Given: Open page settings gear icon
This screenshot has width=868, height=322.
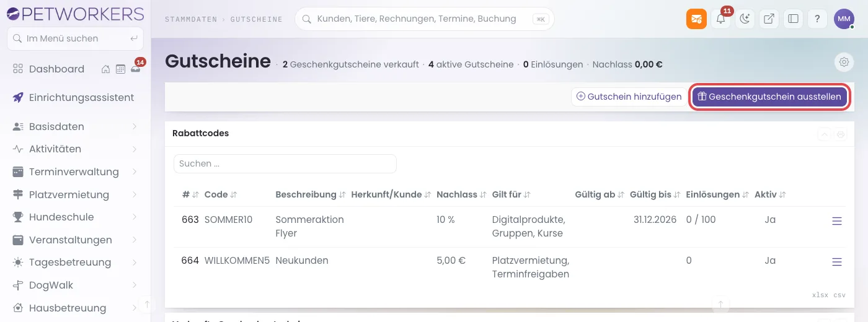Looking at the screenshot, I should coord(844,62).
